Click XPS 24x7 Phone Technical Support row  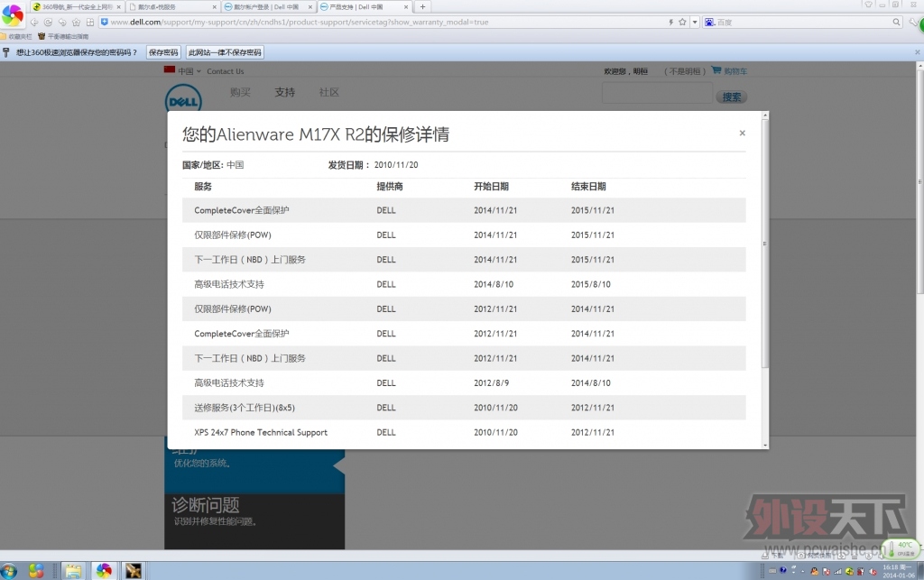point(464,432)
